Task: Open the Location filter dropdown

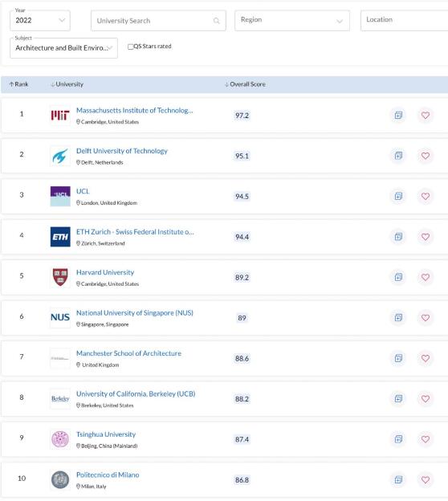Action: click(x=404, y=20)
